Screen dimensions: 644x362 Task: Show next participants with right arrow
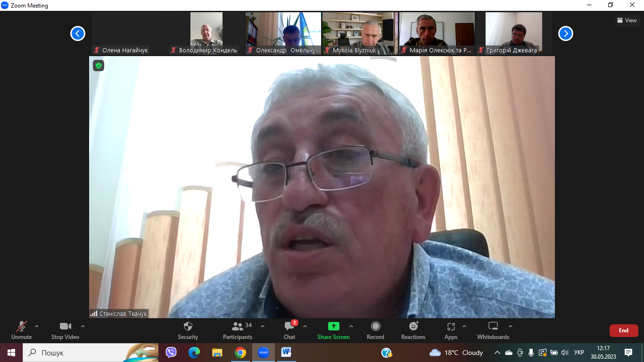566,33
